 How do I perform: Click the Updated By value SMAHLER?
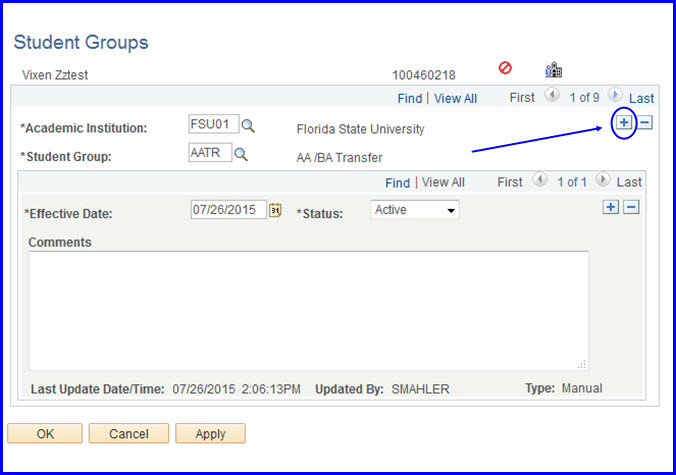[420, 389]
